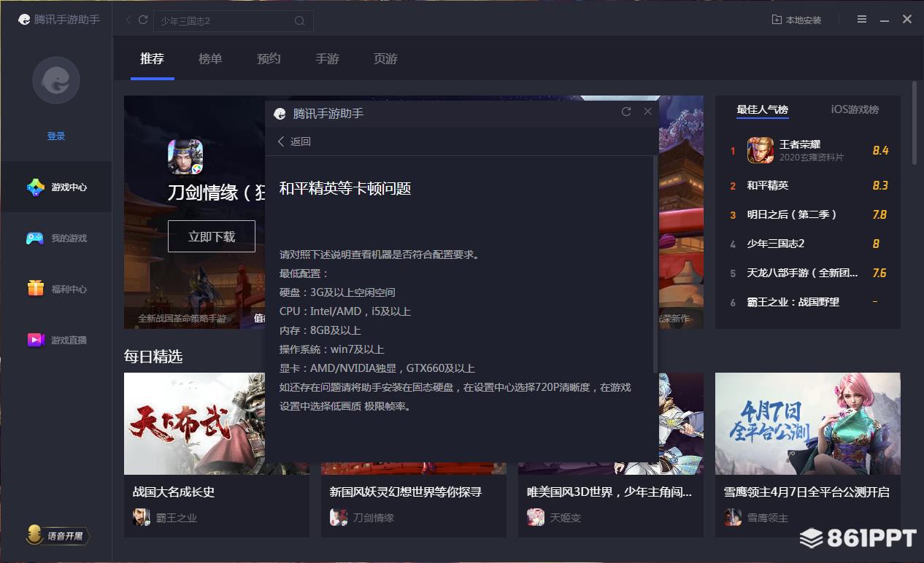
Task: Switch to the 榜单 tab
Action: coord(210,59)
